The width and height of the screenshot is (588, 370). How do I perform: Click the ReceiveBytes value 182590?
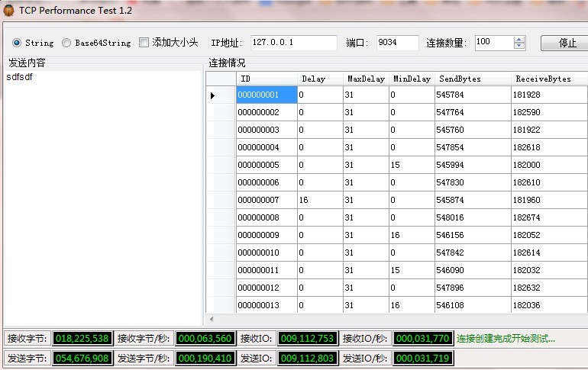[549, 112]
